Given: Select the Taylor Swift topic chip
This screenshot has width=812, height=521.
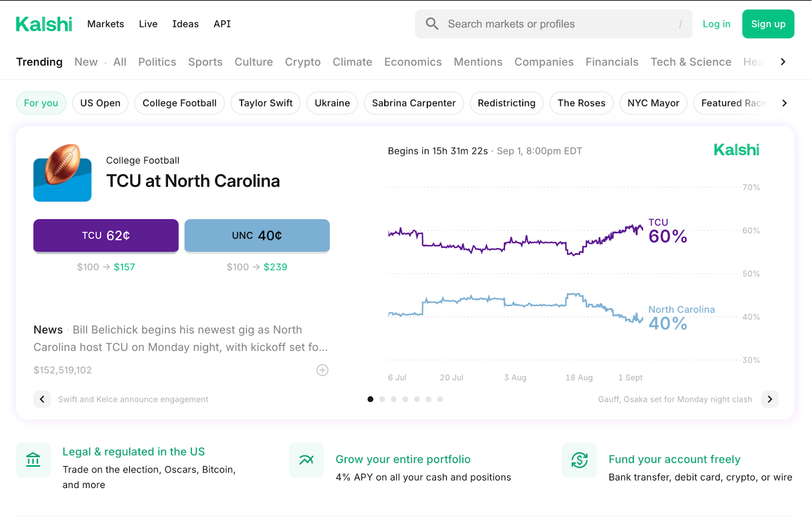Looking at the screenshot, I should tap(265, 103).
